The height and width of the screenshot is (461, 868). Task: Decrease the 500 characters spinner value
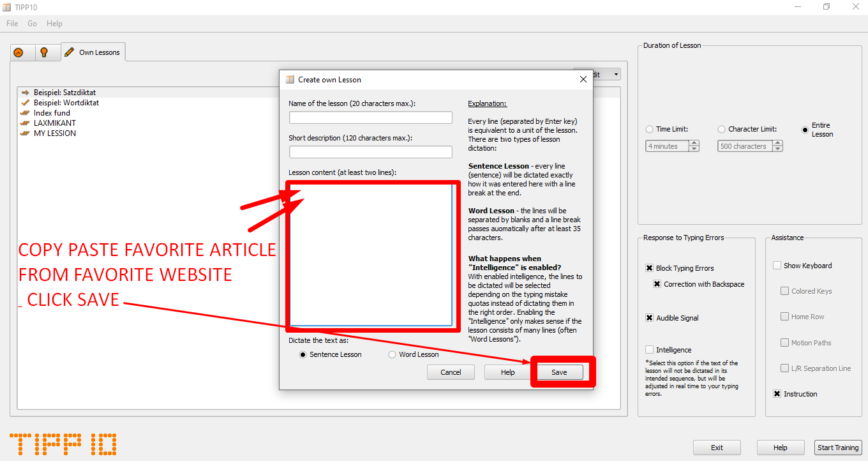pos(777,149)
